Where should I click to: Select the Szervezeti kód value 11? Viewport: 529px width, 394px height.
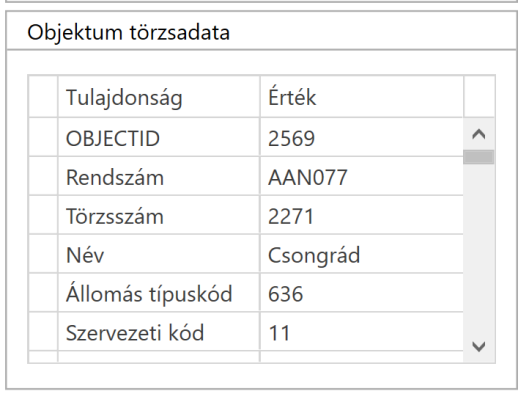pyautogui.click(x=362, y=331)
